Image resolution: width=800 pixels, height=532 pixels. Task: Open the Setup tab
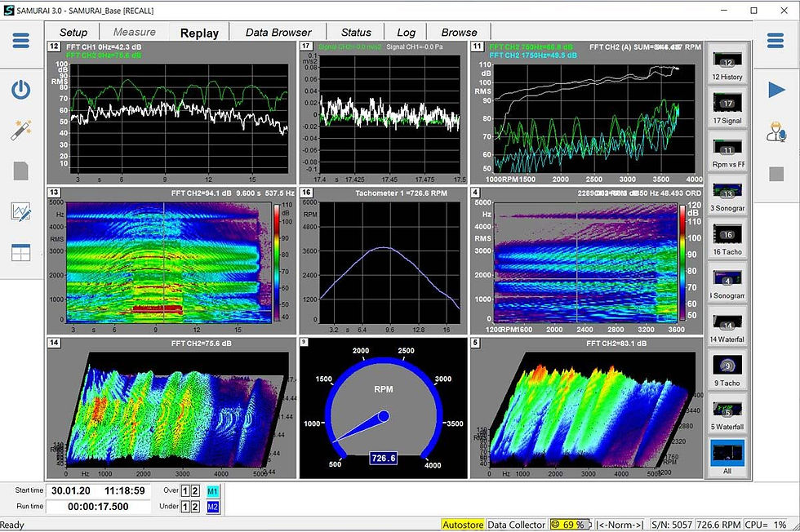(x=73, y=32)
